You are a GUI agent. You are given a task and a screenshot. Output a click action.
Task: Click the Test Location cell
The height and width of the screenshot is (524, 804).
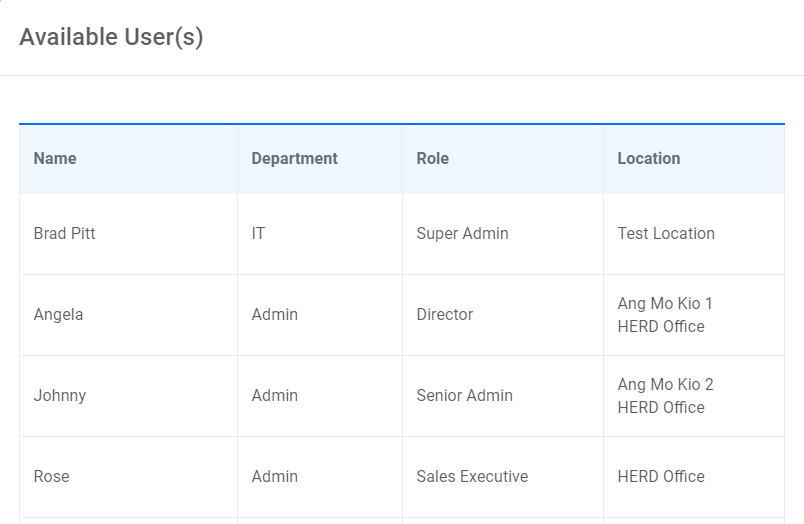[666, 233]
